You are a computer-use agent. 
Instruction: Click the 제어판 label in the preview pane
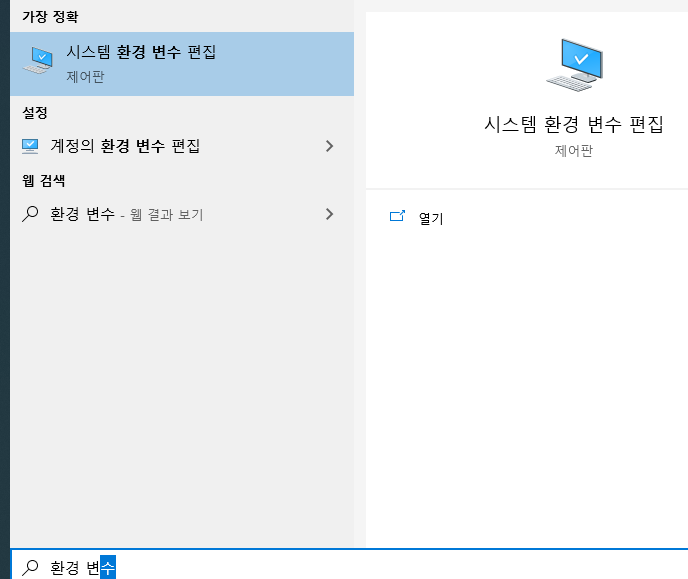click(x=574, y=150)
